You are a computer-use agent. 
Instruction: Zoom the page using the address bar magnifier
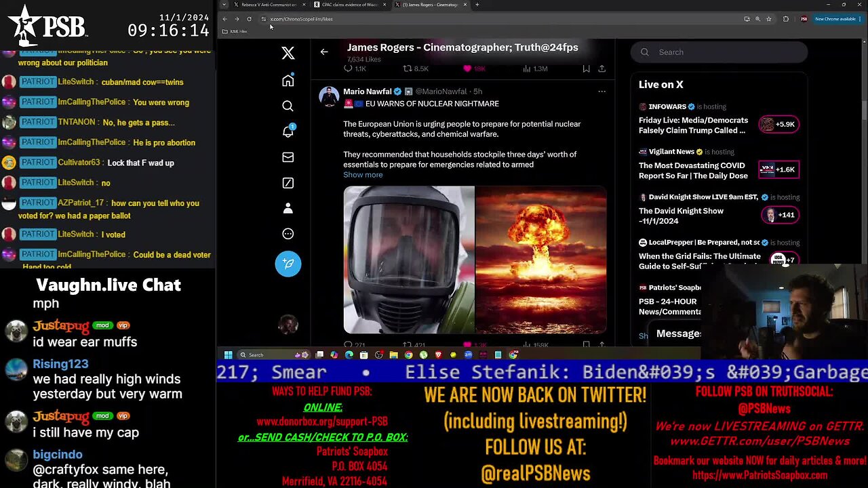pyautogui.click(x=757, y=19)
